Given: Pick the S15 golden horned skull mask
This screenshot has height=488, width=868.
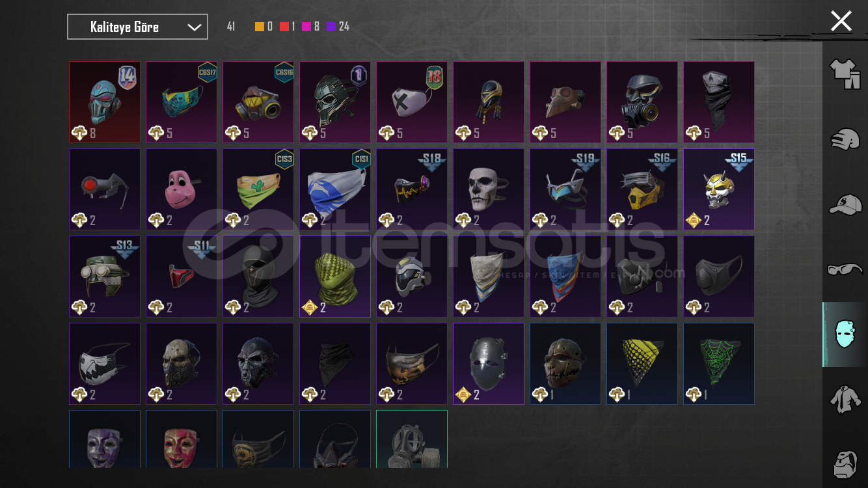Looking at the screenshot, I should pos(719,189).
